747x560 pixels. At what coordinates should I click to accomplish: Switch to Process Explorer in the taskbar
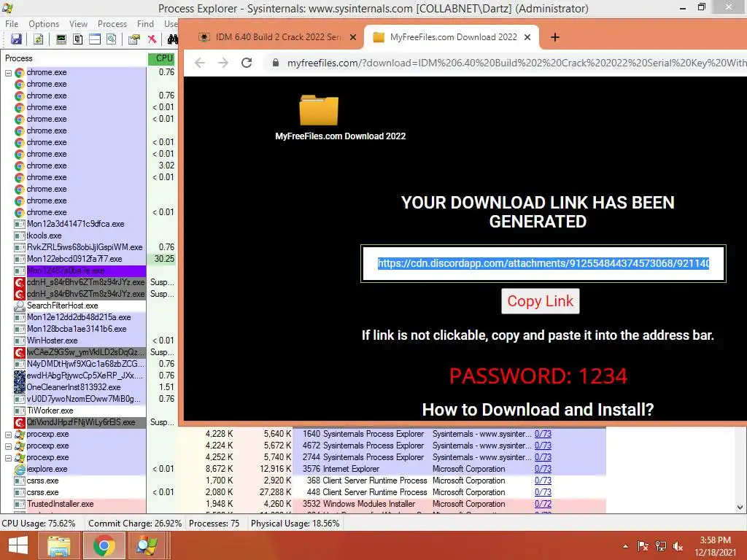click(147, 545)
